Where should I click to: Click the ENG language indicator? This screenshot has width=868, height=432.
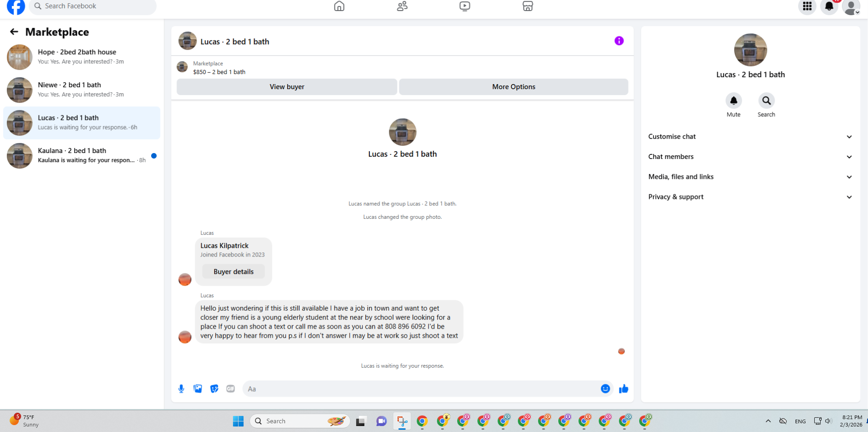pyautogui.click(x=800, y=421)
